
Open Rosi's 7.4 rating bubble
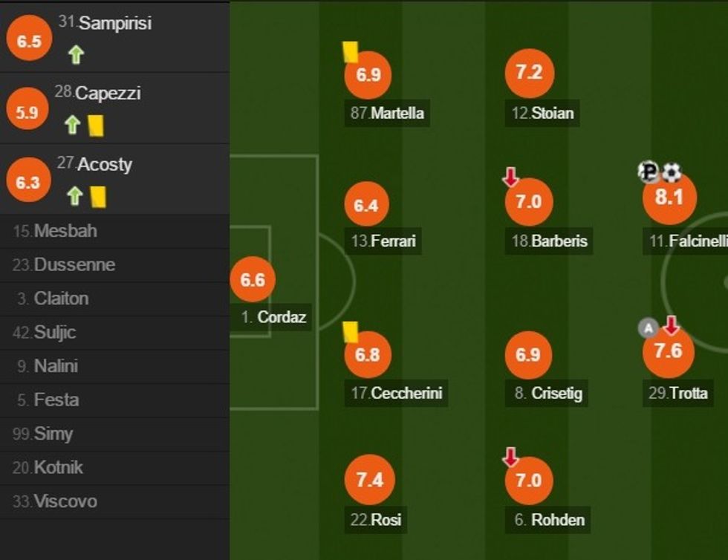[369, 481]
